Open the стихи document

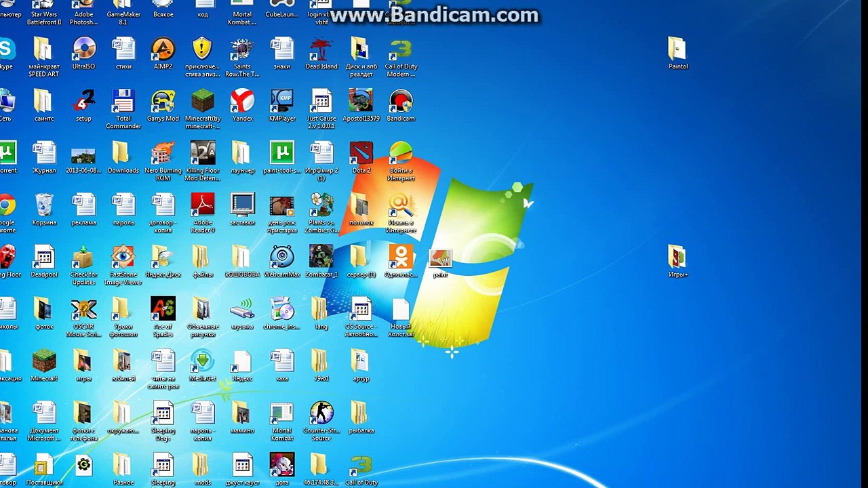coord(123,54)
